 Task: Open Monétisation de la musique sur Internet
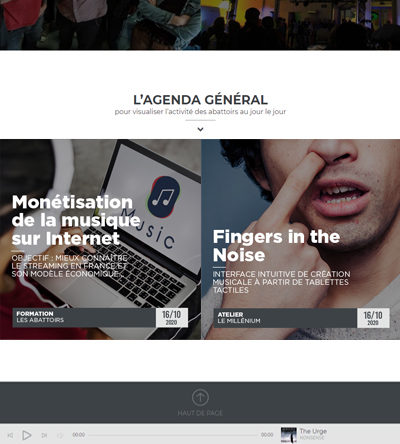pos(76,220)
